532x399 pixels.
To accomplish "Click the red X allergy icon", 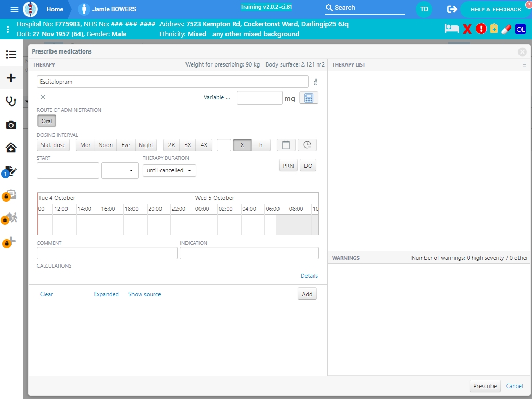I will 467,29.
